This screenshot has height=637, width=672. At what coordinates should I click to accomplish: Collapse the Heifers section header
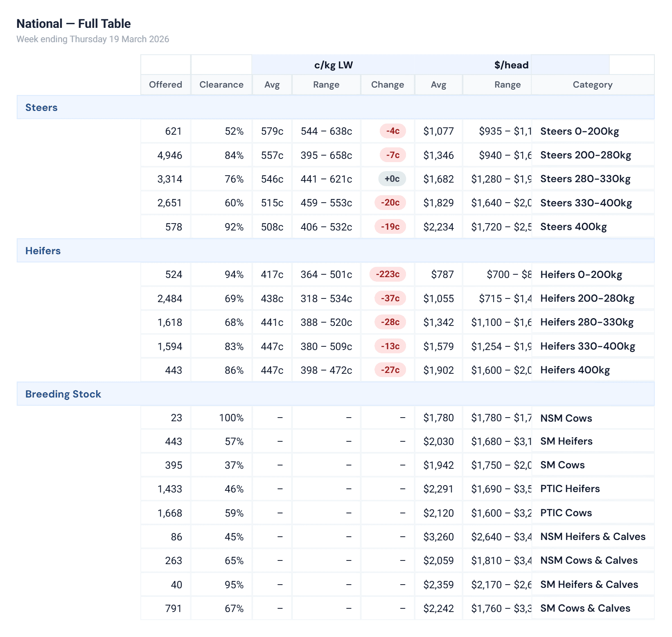(x=43, y=251)
